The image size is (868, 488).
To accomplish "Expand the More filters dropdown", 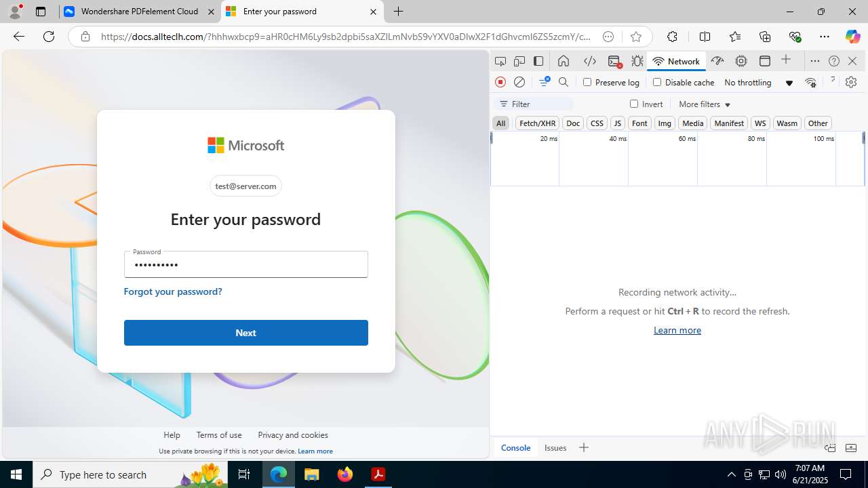I will (x=705, y=104).
